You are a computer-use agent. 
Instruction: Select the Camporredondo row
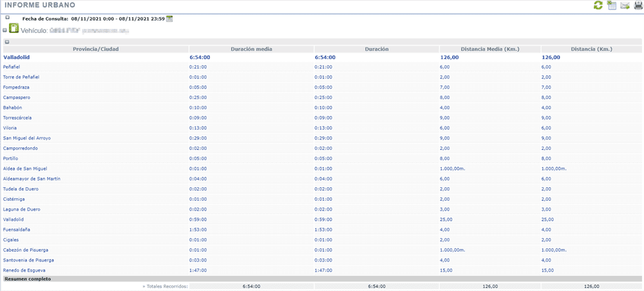(322, 148)
